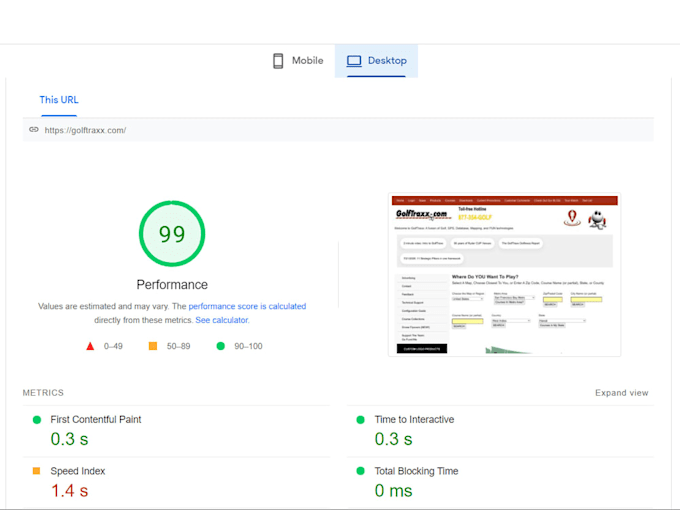The image size is (680, 510).
Task: Click the green dot beside Total Blocking Time
Action: (x=360, y=471)
